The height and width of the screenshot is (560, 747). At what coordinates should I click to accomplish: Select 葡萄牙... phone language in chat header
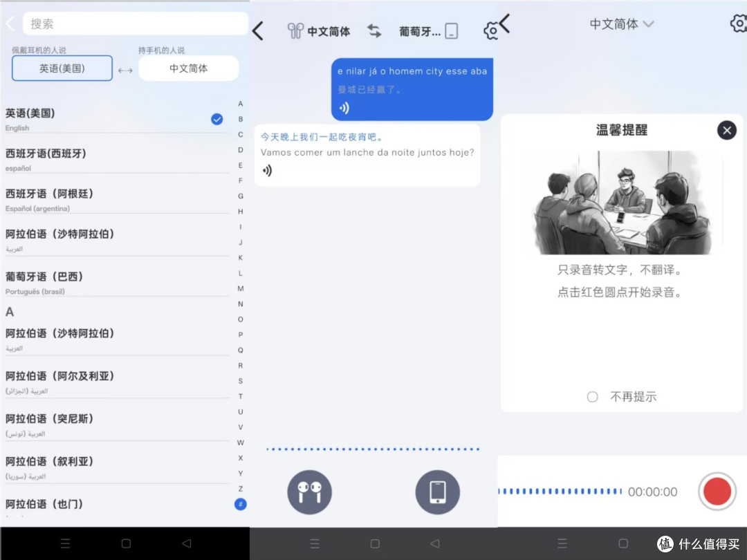coord(428,31)
